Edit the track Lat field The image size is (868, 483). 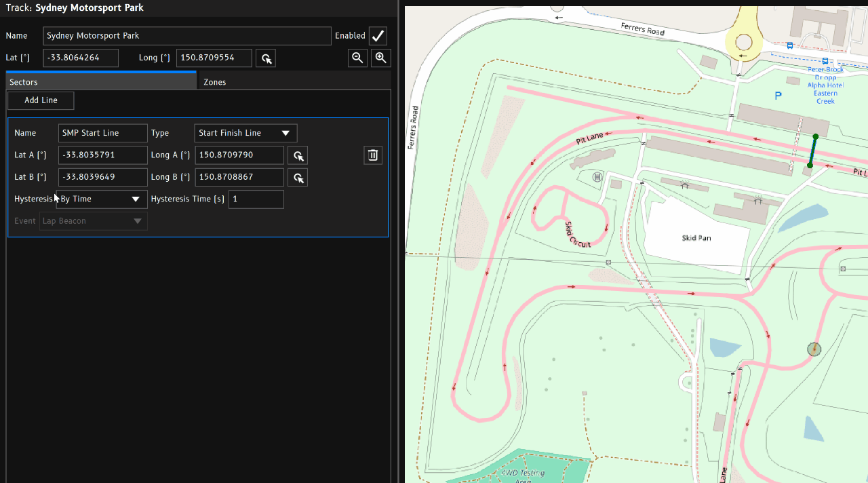(81, 58)
